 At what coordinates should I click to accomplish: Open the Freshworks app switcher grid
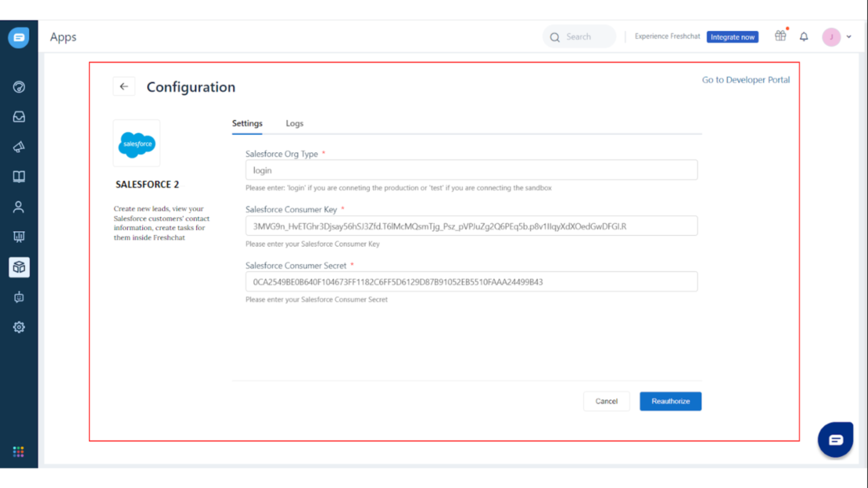19,451
